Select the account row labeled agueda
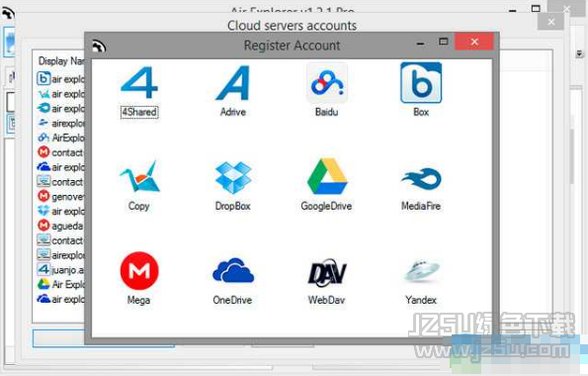The image size is (588, 376). (60, 226)
